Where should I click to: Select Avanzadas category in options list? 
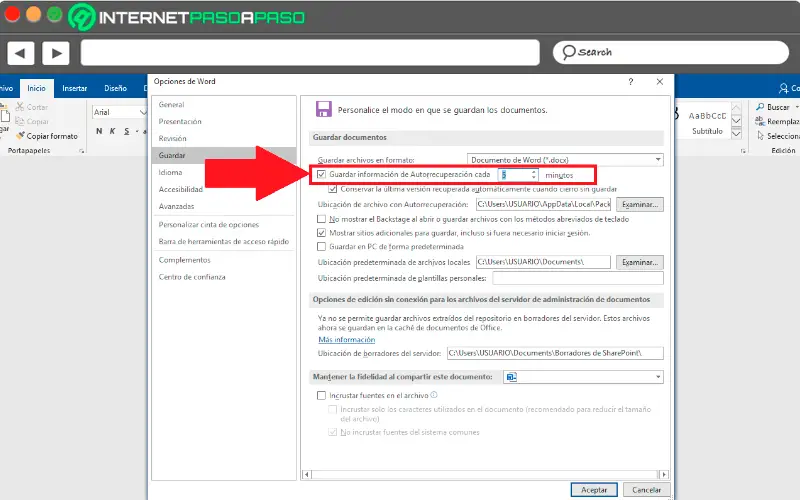point(223,206)
